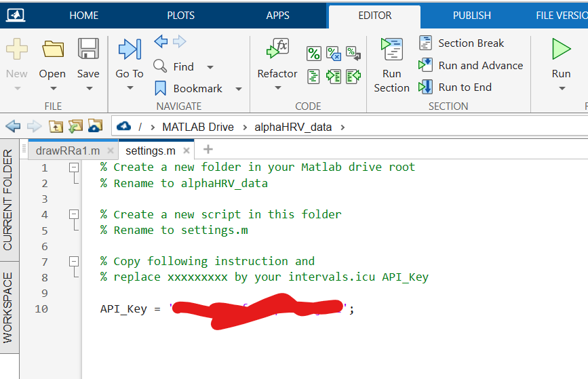Collapse the code fold at line 4
The height and width of the screenshot is (379, 588).
point(74,214)
